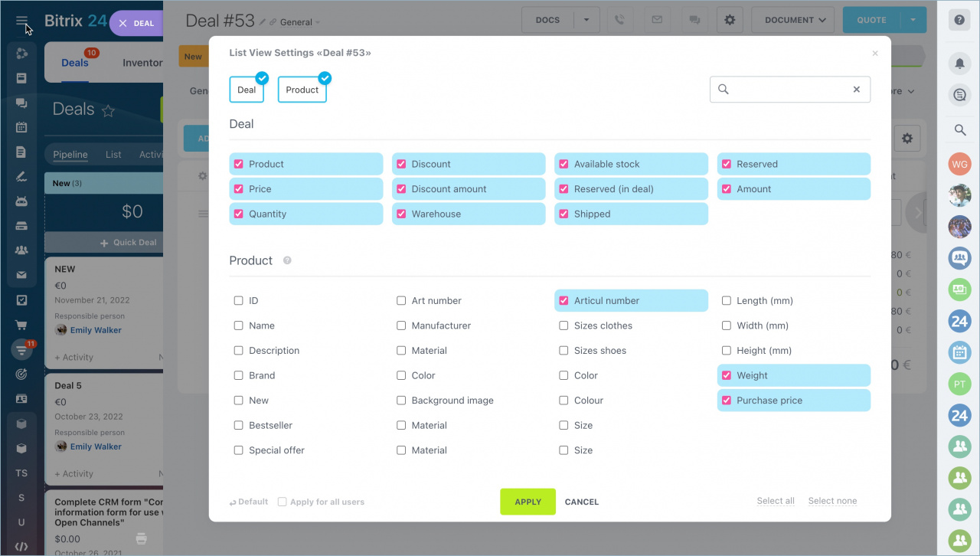
Task: Switch to the Pipeline tab in Deals
Action: 70,154
